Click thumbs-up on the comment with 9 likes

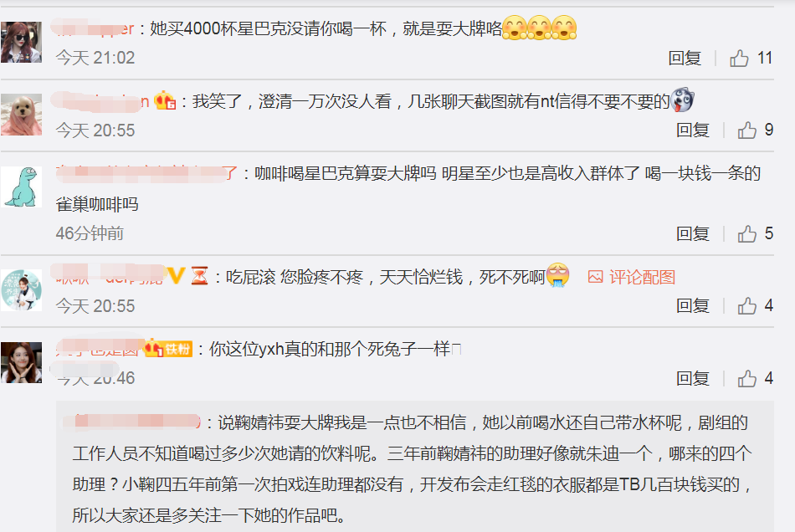pos(746,130)
